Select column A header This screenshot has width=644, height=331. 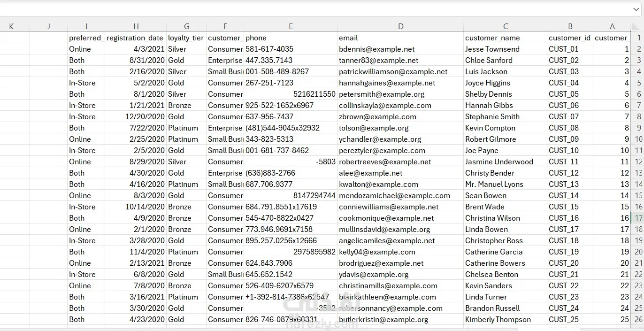612,26
